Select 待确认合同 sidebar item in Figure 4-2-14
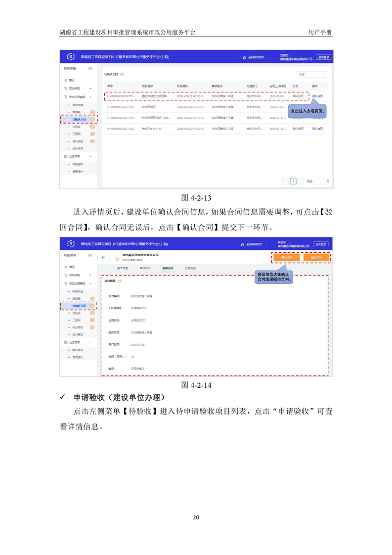 click(x=79, y=306)
